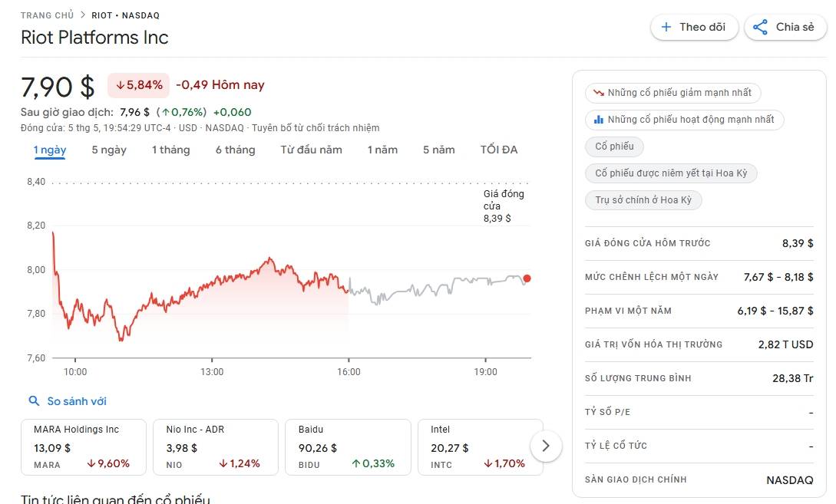Open the Cổ phiếu chip

pos(614,147)
